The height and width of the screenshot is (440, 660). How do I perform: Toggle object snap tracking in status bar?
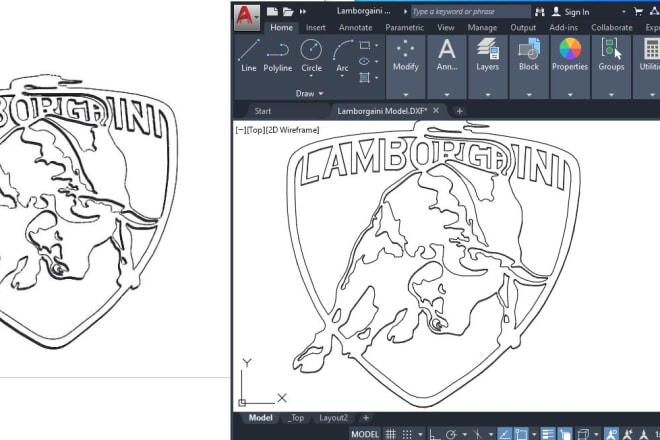tap(504, 434)
